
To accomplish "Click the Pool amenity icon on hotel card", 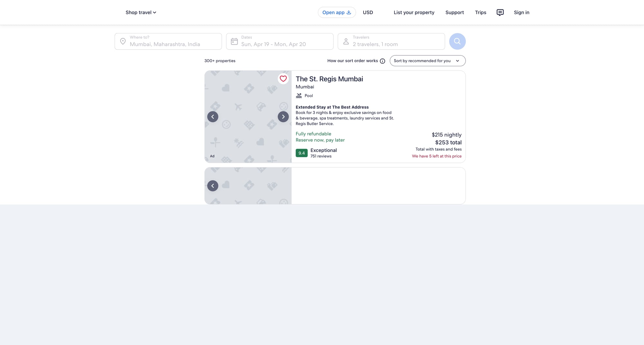I will 298,95.
